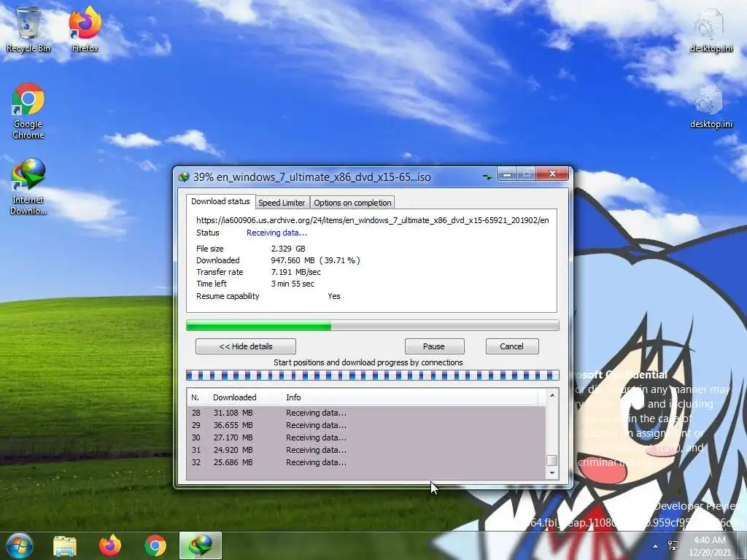Click the archive.org download URL text
Screen dimensions: 747x560
(x=373, y=220)
